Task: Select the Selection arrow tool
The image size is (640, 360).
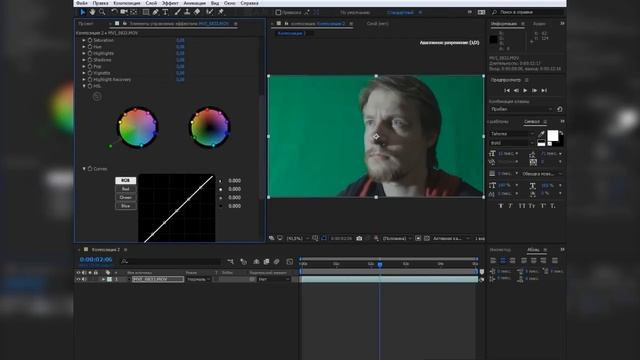Action: 83,12
